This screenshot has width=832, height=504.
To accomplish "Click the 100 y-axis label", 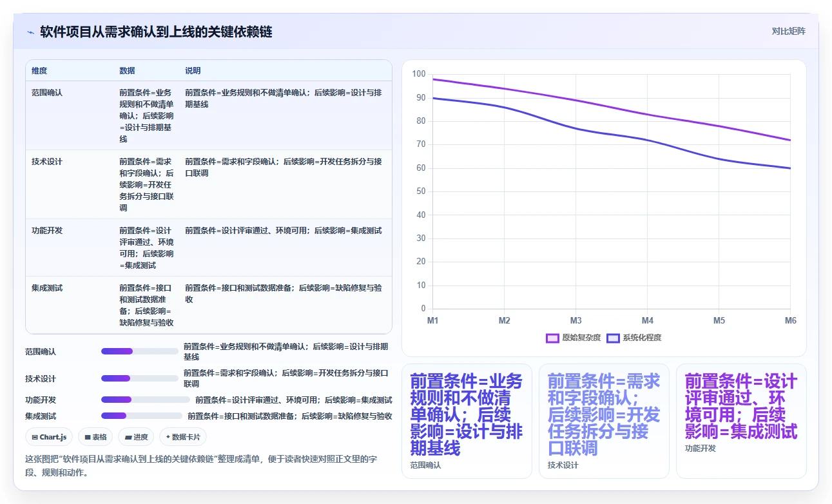I will [x=419, y=74].
